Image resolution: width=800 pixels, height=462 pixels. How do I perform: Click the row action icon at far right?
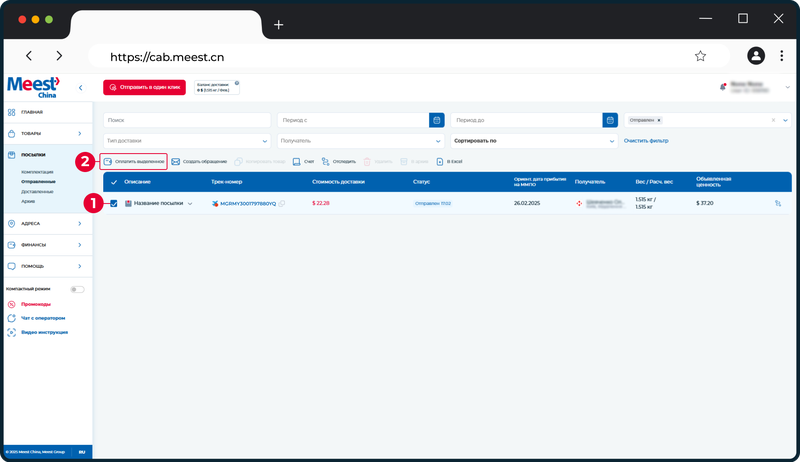778,203
